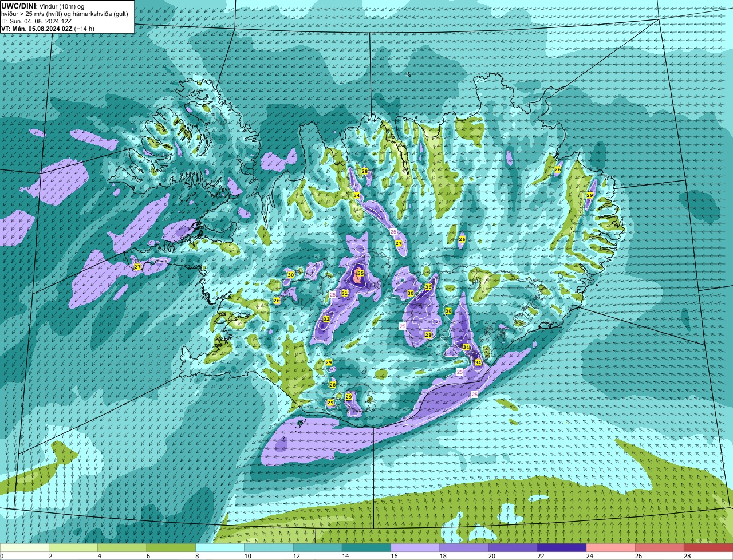Click the medium purple 18–20 legend swatch
The width and height of the screenshot is (733, 560).
click(464, 547)
